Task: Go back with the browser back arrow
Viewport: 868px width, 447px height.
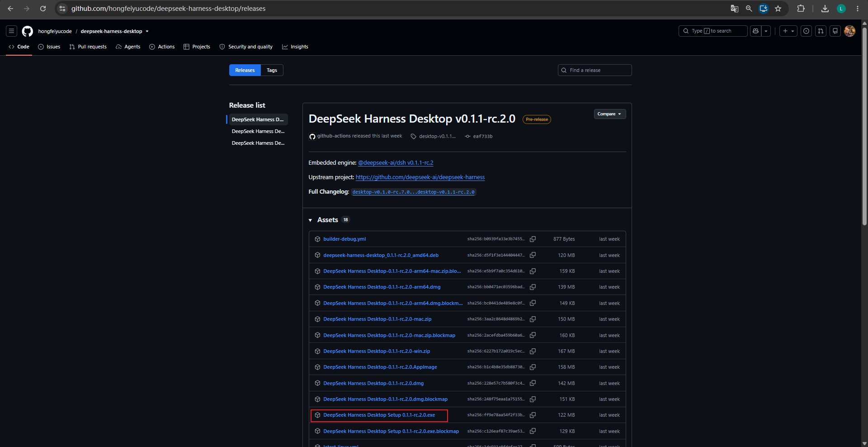Action: pos(10,9)
